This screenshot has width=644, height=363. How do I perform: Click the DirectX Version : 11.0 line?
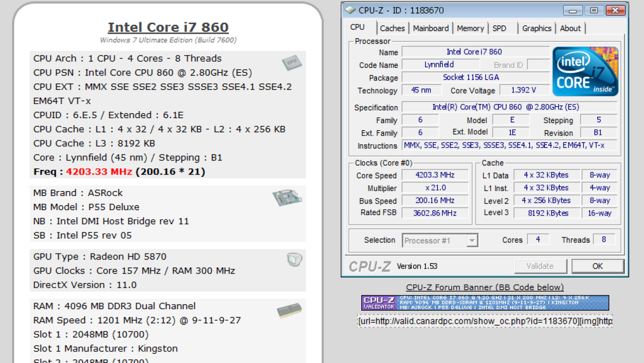pyautogui.click(x=85, y=285)
